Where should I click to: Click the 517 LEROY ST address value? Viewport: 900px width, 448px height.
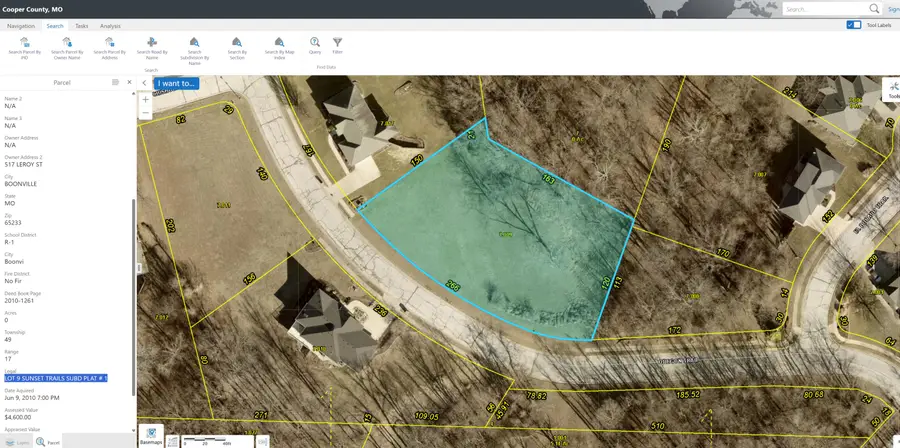pyautogui.click(x=24, y=165)
